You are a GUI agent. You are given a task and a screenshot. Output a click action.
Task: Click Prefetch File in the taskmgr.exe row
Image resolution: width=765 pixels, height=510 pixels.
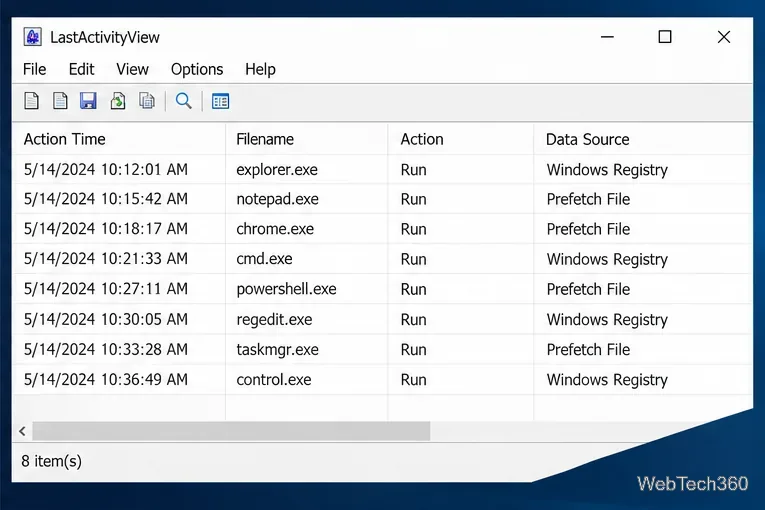(588, 349)
